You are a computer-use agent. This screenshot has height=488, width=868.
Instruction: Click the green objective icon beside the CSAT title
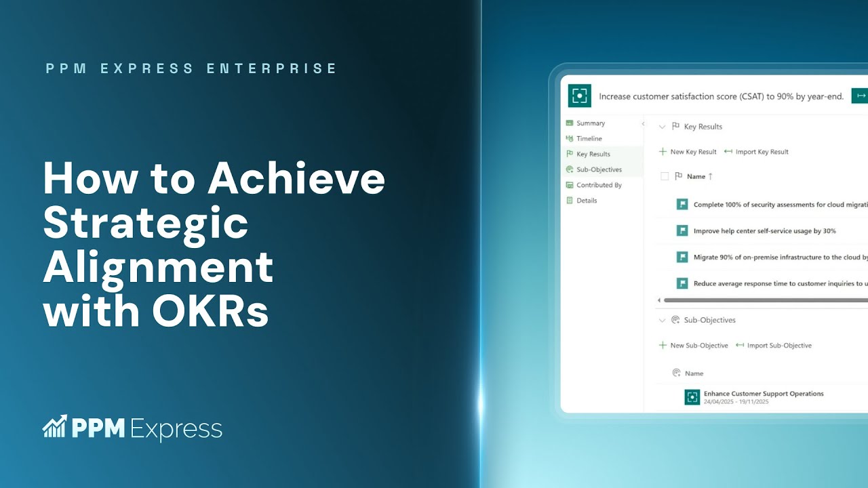tap(580, 96)
